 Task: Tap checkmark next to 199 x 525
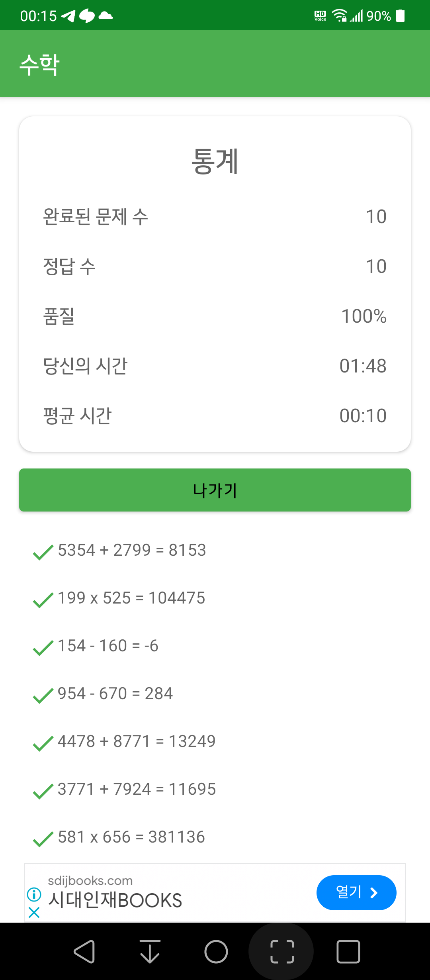(x=43, y=600)
